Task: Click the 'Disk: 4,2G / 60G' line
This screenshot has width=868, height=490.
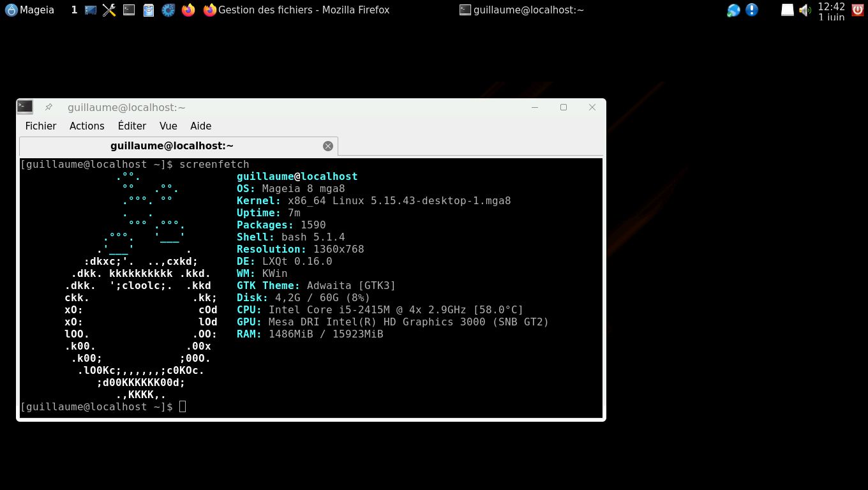Action: [304, 297]
